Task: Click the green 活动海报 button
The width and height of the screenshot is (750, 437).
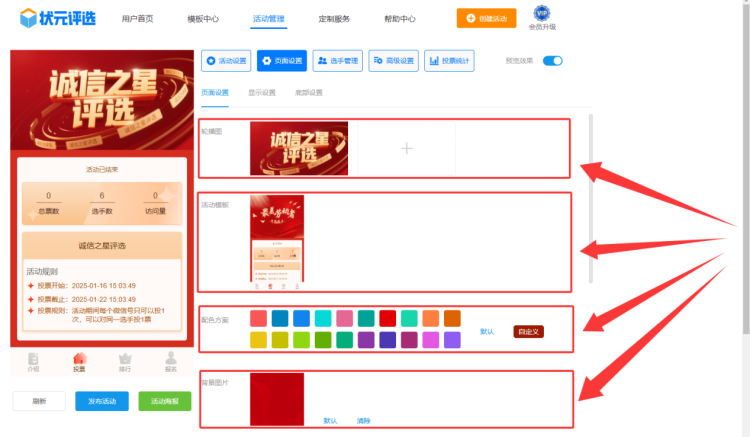Action: pos(164,401)
